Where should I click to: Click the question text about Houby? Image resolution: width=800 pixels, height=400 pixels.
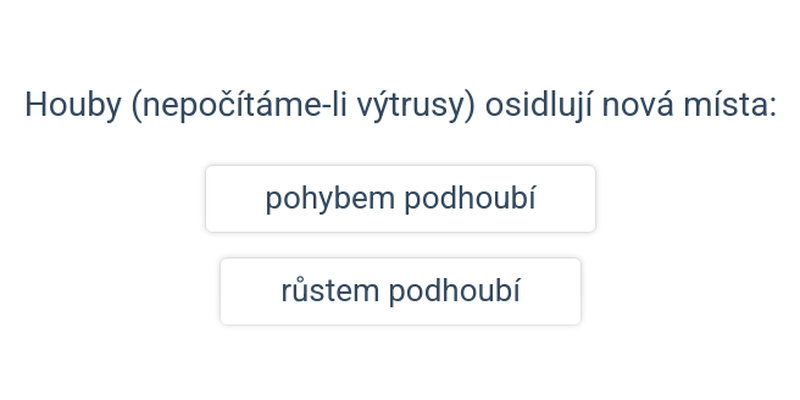400,105
